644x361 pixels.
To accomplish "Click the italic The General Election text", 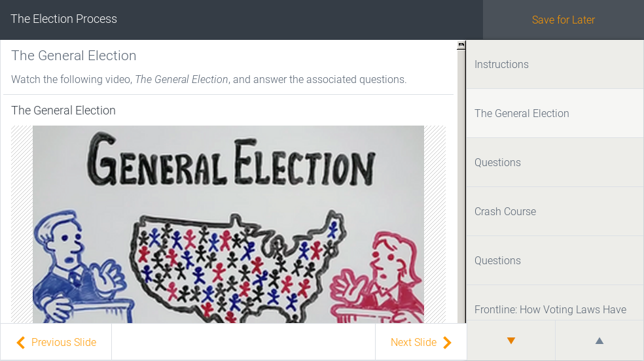I will click(x=181, y=80).
